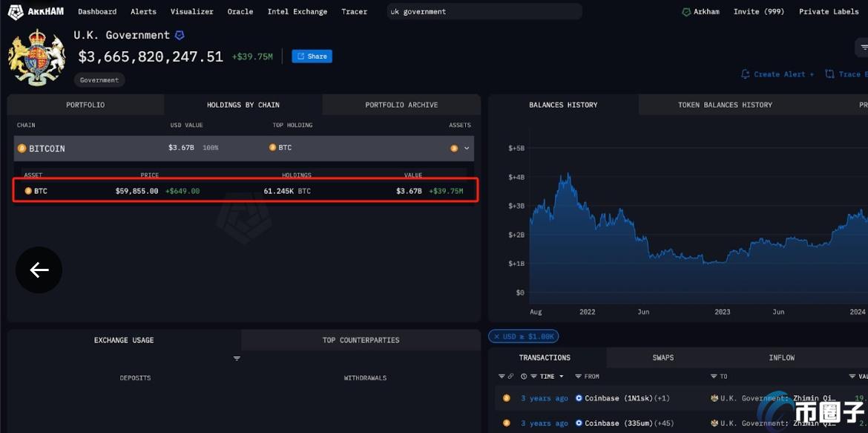The height and width of the screenshot is (433, 868).
Task: Switch to the Portfolio tab
Action: coord(85,105)
